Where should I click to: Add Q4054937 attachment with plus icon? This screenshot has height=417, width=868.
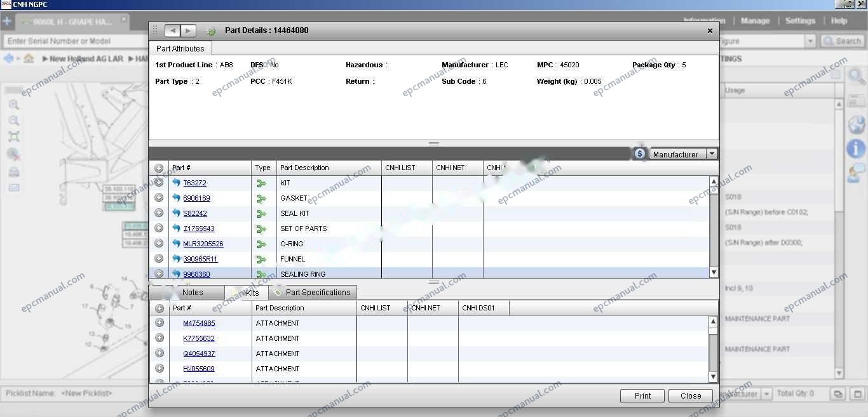click(x=159, y=354)
